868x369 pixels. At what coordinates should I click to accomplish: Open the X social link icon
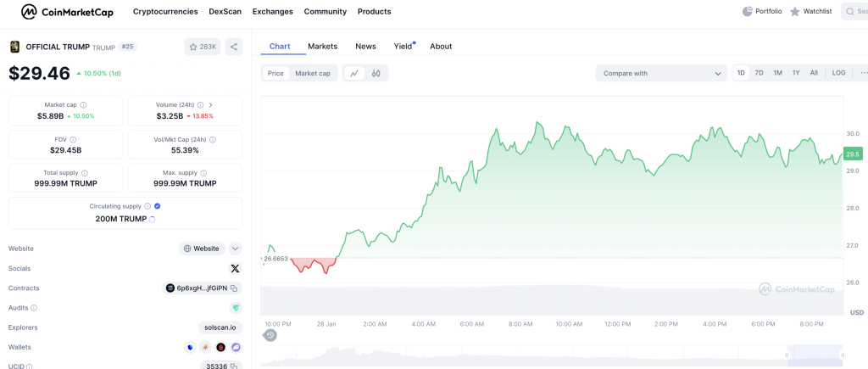pyautogui.click(x=236, y=269)
